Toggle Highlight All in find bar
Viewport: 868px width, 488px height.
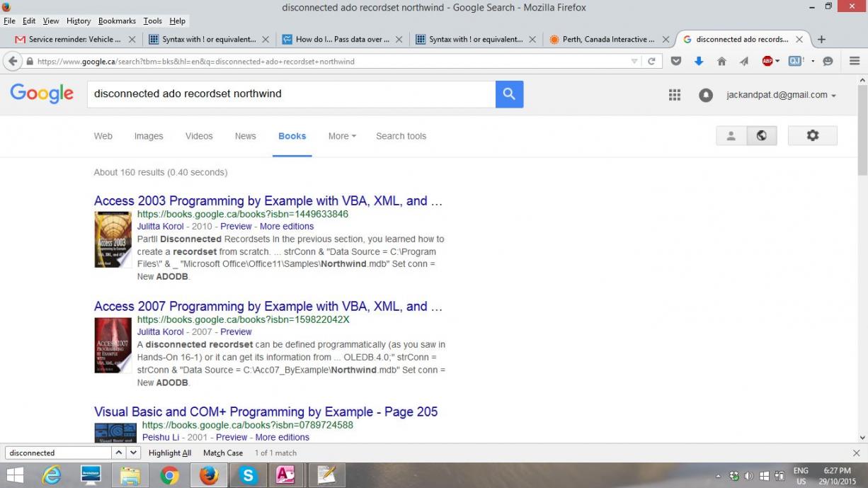pos(170,453)
